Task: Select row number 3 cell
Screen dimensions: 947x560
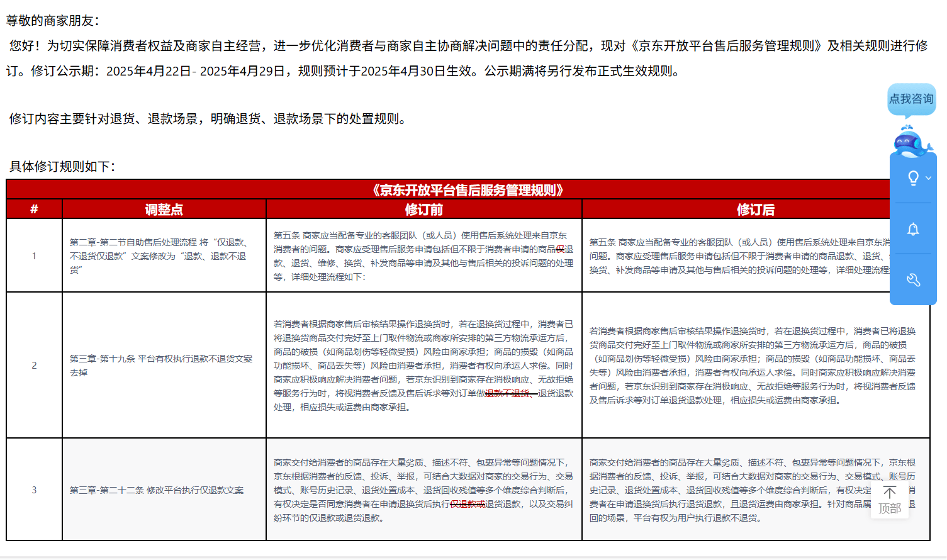Action: 34,490
